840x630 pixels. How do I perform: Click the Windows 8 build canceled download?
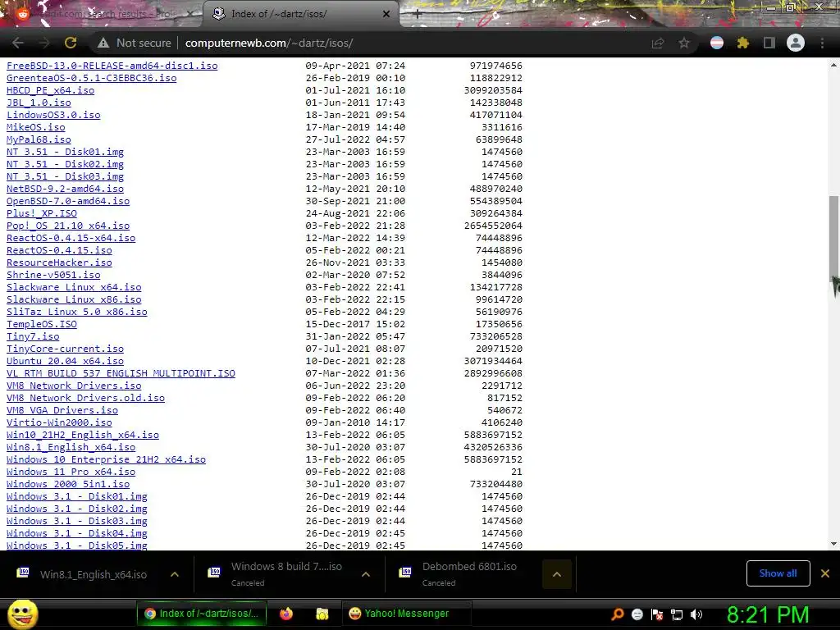pyautogui.click(x=279, y=574)
